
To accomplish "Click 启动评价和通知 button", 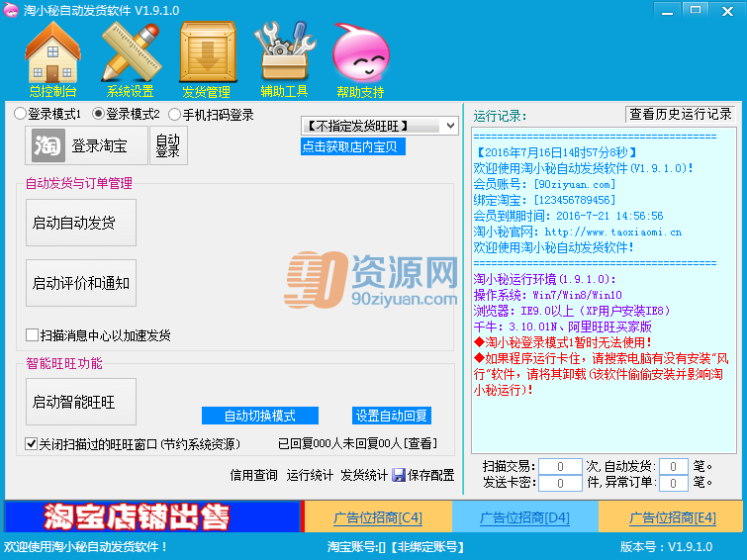I will click(x=81, y=283).
